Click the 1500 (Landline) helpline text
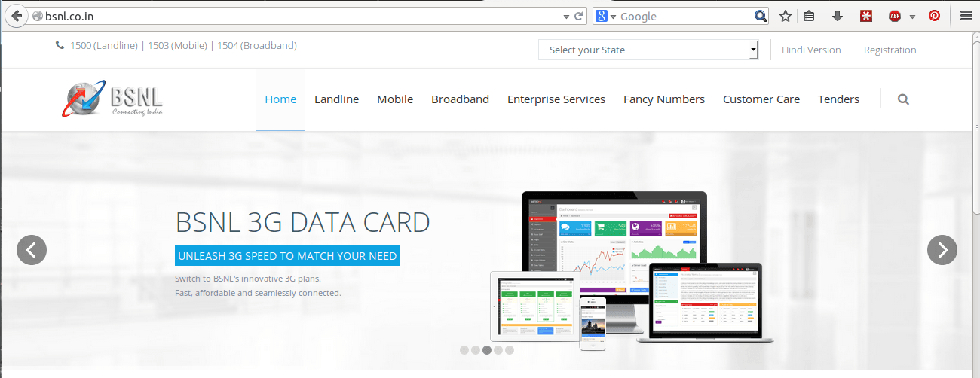The image size is (980, 378). (x=104, y=45)
